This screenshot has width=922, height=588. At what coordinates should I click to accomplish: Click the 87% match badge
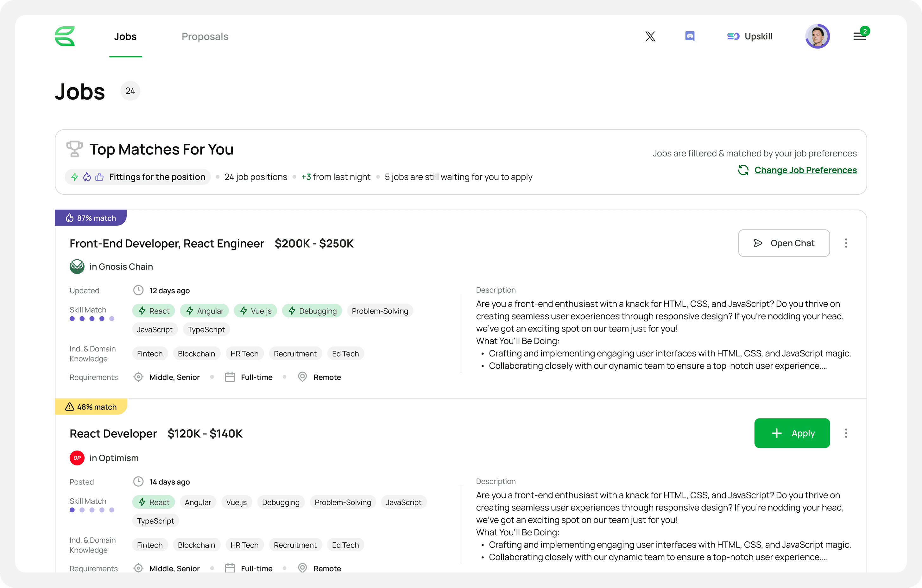coord(91,218)
